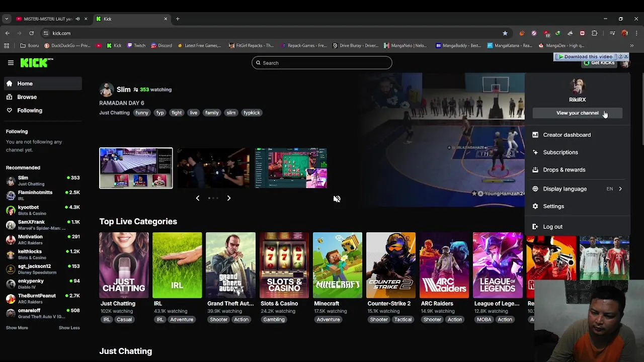
Task: Go back with browser back arrow
Action: click(7, 33)
